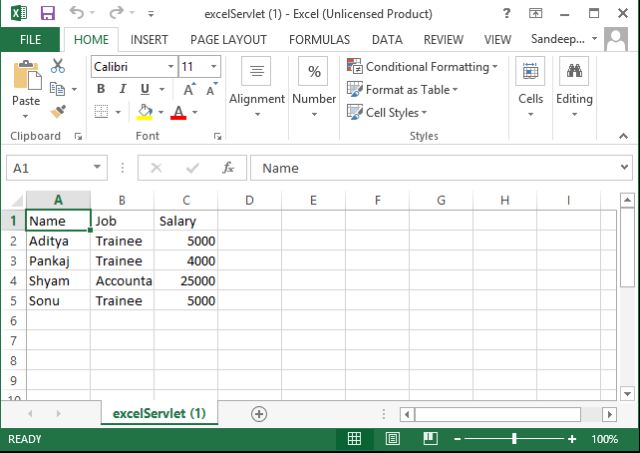Viewport: 640px width, 453px height.
Task: Toggle Bold formatting
Action: tap(101, 89)
